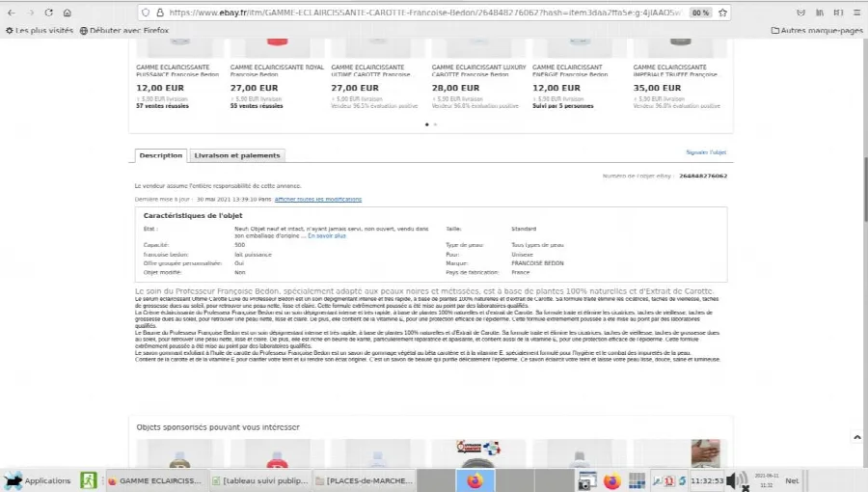Switch to the Description tab
Image resolution: width=868 pixels, height=492 pixels.
(160, 155)
